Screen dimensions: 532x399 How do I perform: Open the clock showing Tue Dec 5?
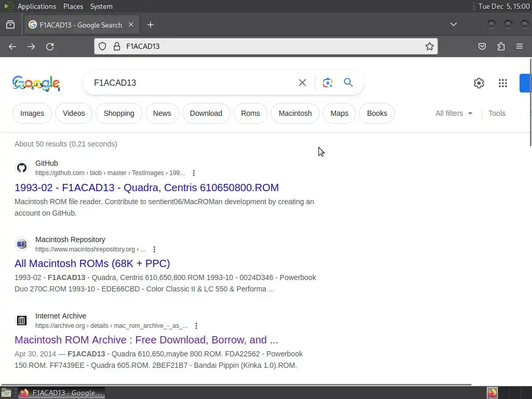[x=504, y=6]
